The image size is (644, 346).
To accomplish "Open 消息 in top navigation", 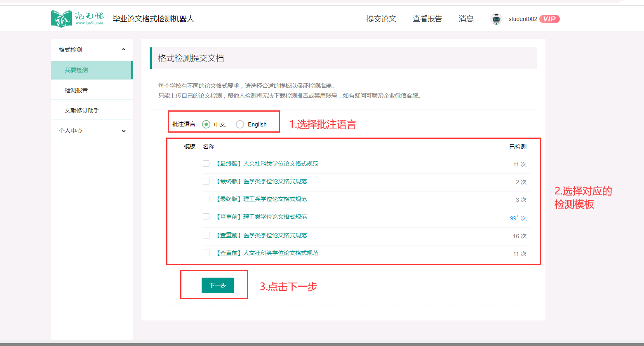I will [x=466, y=19].
